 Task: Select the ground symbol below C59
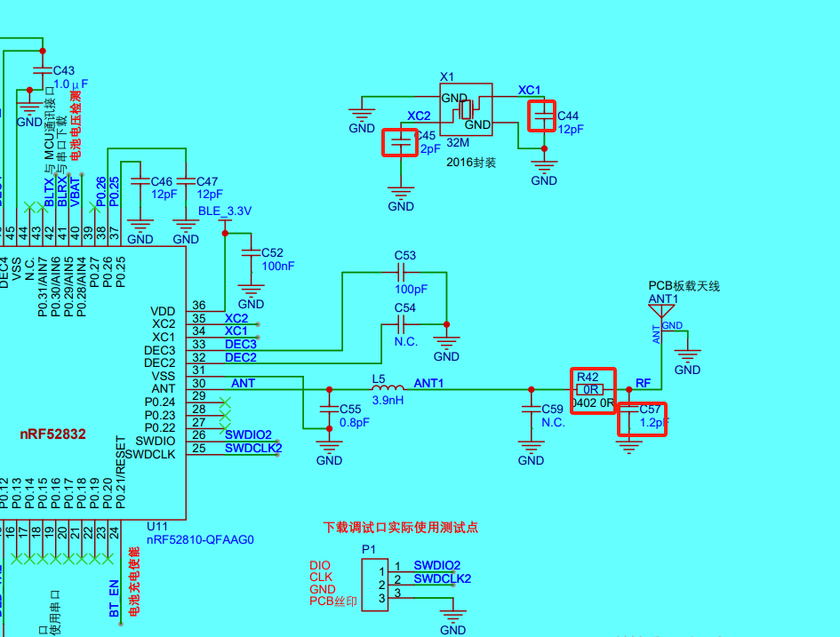click(531, 447)
